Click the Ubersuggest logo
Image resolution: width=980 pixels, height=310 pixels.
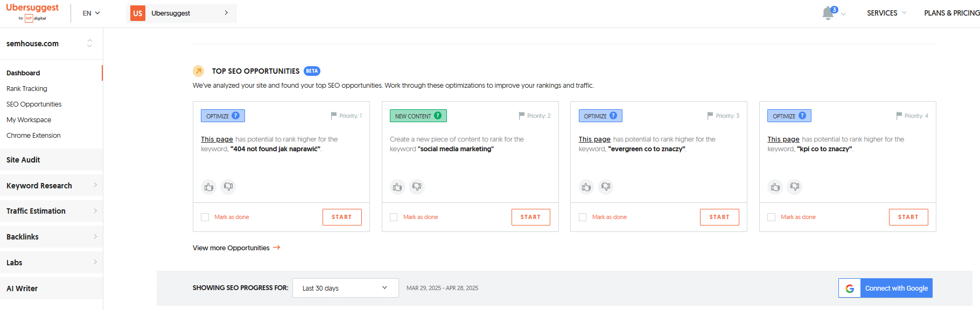point(32,12)
